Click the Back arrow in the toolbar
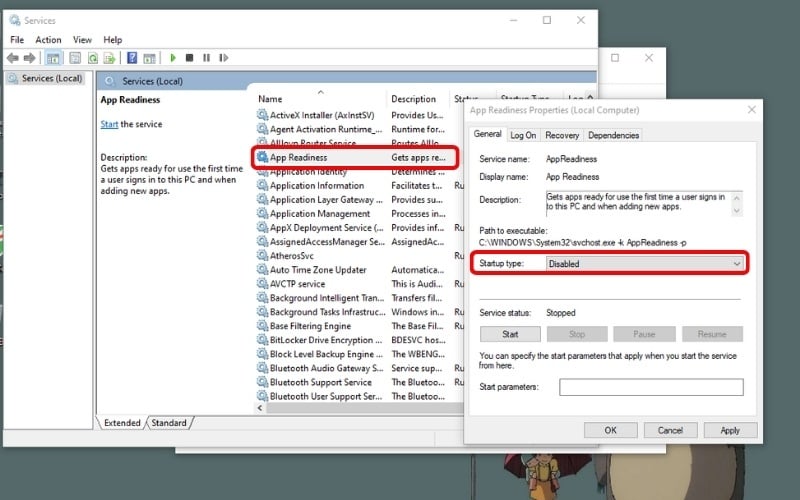This screenshot has width=800, height=500. 13,58
